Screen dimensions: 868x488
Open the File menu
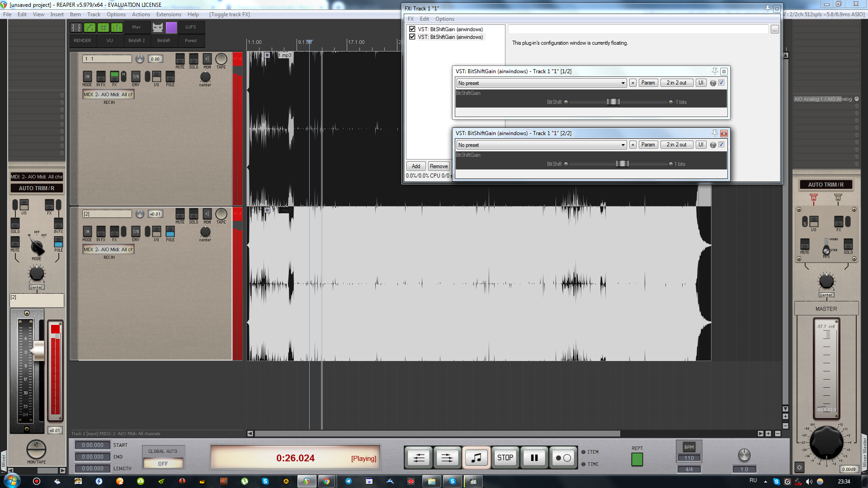[x=7, y=14]
